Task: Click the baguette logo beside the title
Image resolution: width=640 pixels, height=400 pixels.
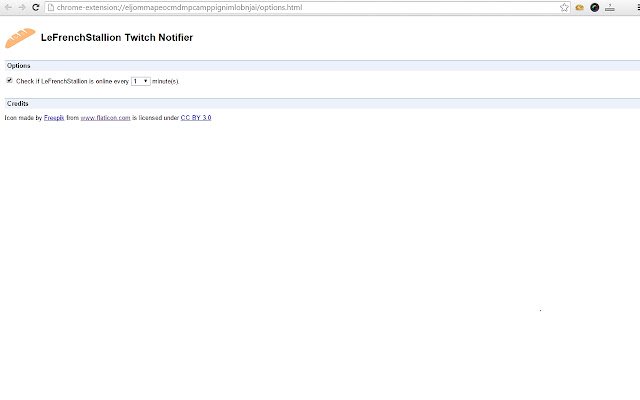Action: click(20, 38)
